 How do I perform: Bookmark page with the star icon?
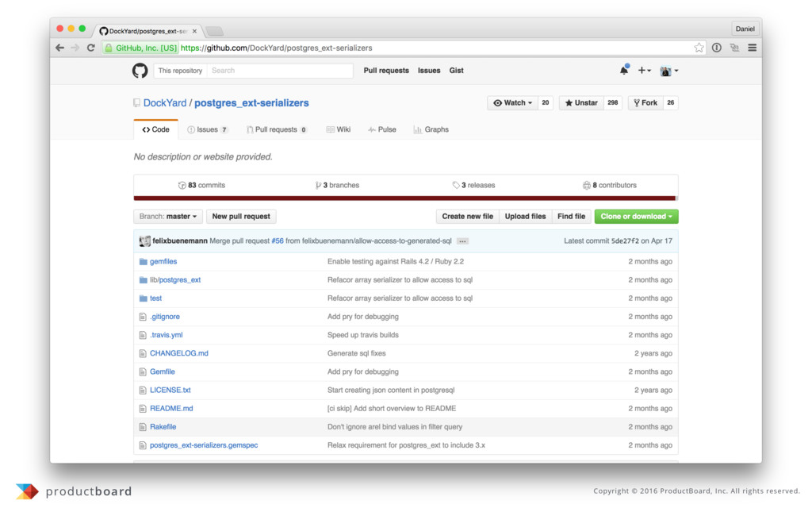(699, 48)
